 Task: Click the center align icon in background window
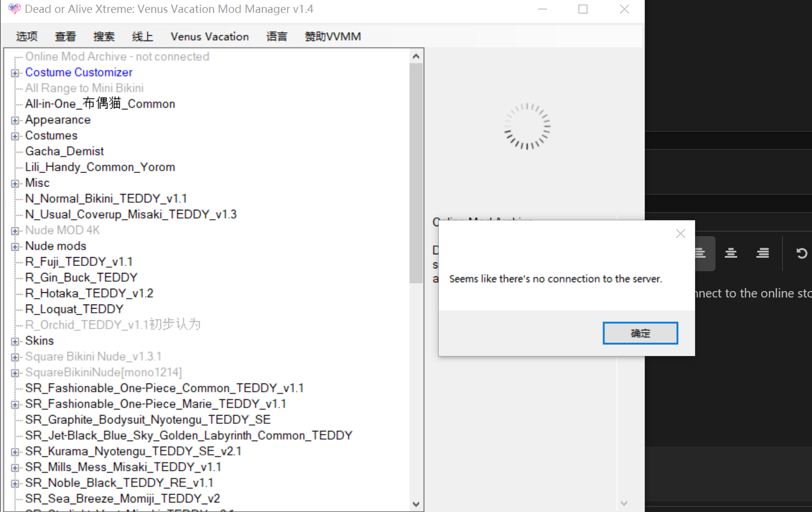click(731, 253)
